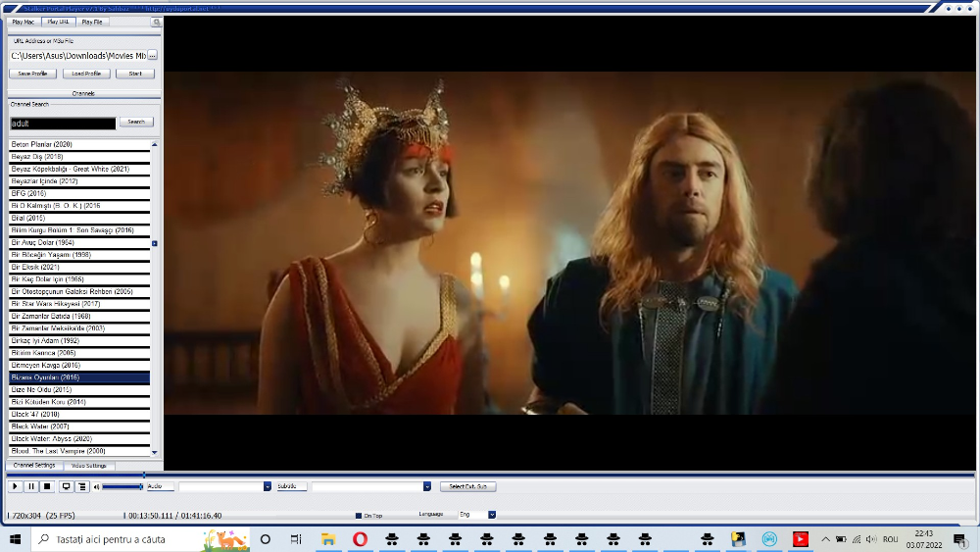This screenshot has height=552, width=980.
Task: Launch Opera browser from the taskbar
Action: pyautogui.click(x=360, y=539)
